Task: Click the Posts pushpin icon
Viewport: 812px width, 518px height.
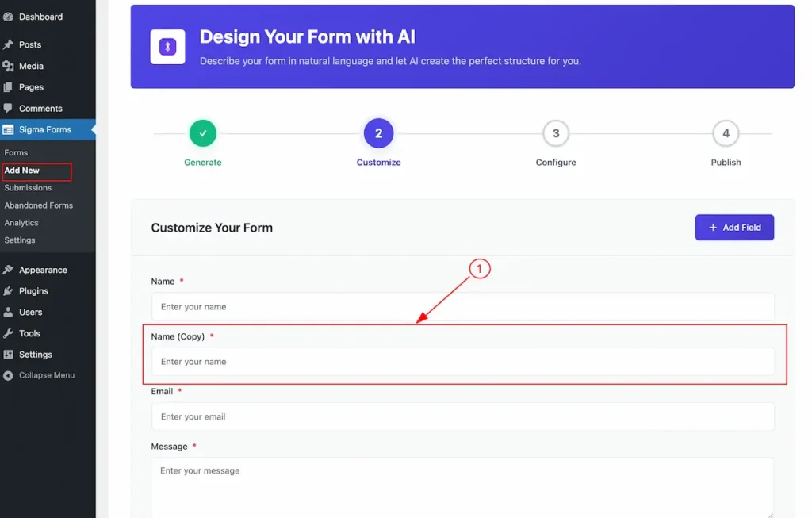Action: (8, 44)
